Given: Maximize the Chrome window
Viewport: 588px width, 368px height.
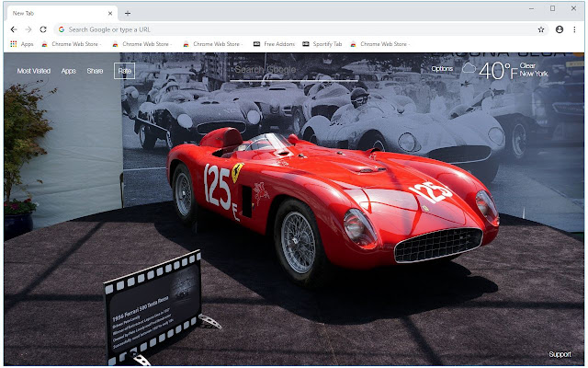Looking at the screenshot, I should coord(552,8).
